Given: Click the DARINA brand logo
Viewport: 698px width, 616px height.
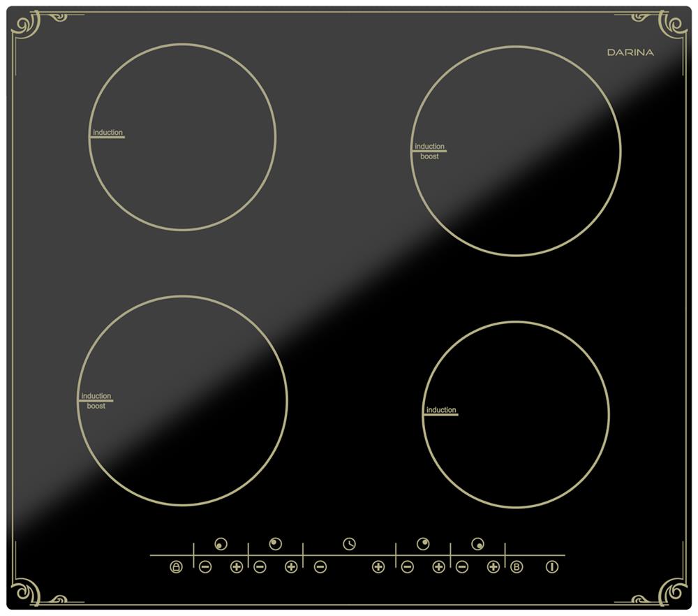Looking at the screenshot, I should [630, 52].
